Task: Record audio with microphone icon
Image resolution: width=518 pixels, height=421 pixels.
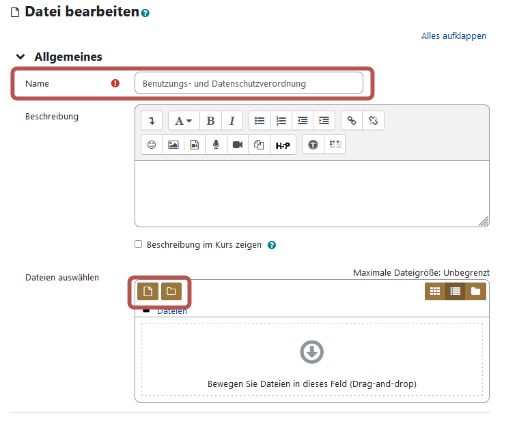Action: pos(216,145)
